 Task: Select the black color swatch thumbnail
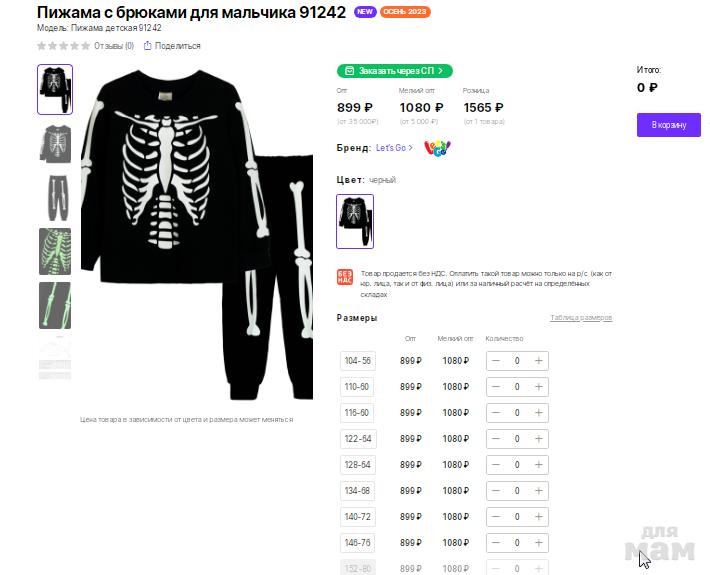[355, 221]
